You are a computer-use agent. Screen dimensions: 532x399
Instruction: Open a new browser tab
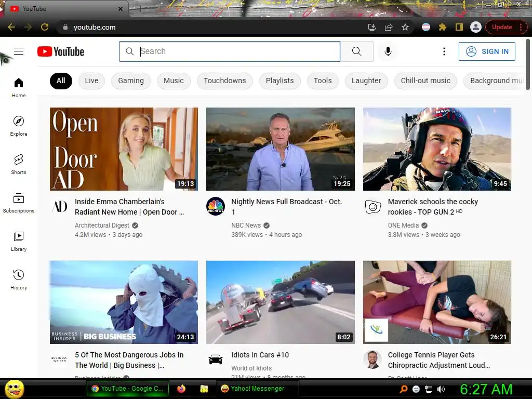(x=140, y=9)
